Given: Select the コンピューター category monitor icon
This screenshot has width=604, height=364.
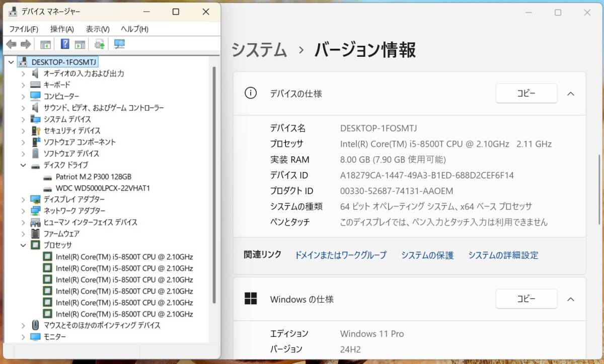Looking at the screenshot, I should (35, 96).
